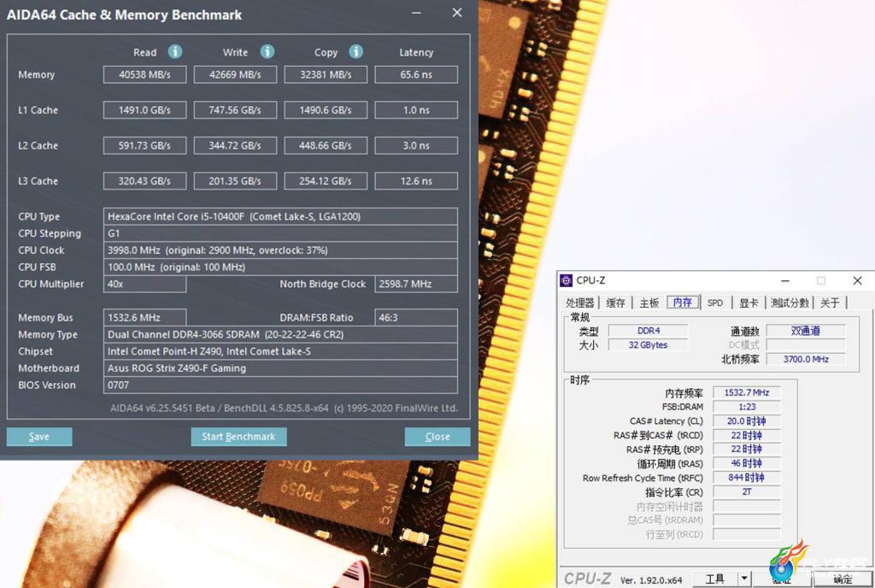The image size is (875, 588).
Task: Click the CPU-Z title bar icon
Action: pos(567,280)
